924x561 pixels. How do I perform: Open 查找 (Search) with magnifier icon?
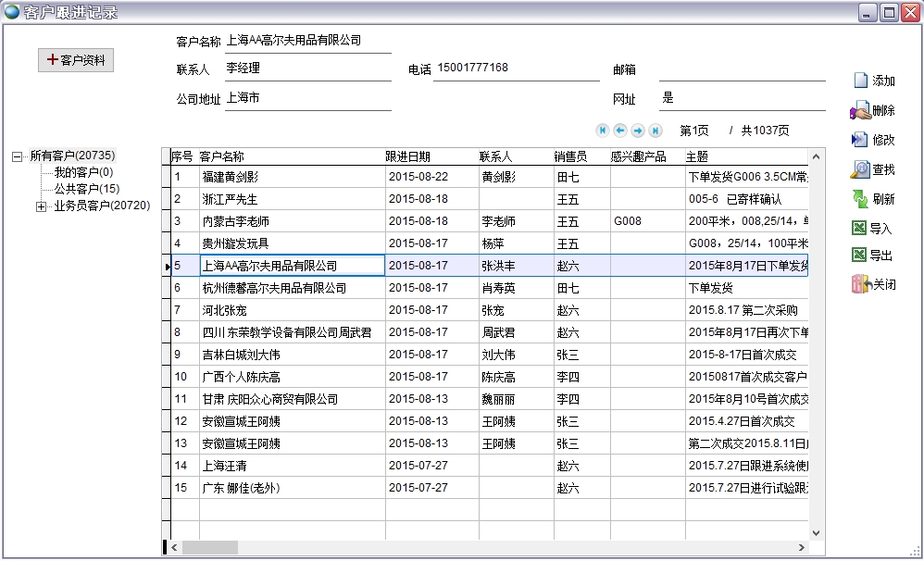[x=860, y=169]
